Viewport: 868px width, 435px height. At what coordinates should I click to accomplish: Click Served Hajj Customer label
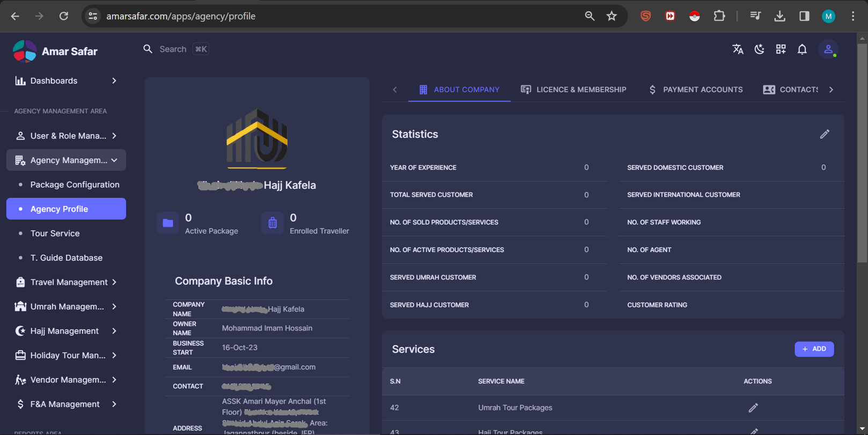click(x=429, y=305)
